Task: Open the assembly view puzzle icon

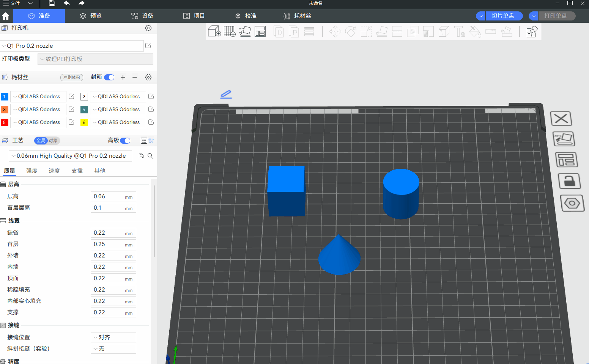Action: coord(532,32)
